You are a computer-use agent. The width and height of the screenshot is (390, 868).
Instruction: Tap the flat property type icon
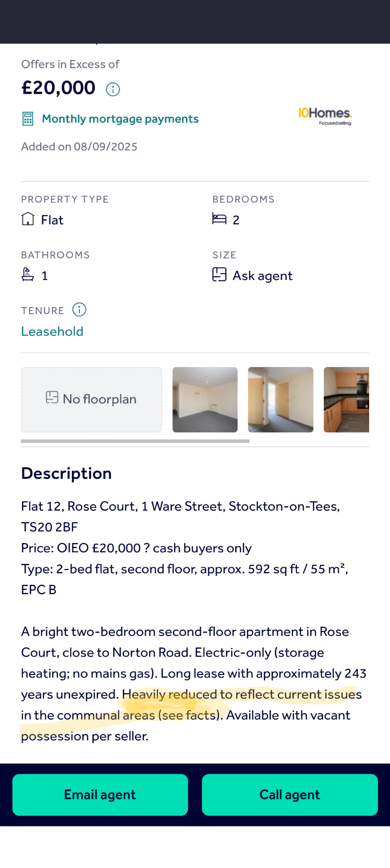28,220
